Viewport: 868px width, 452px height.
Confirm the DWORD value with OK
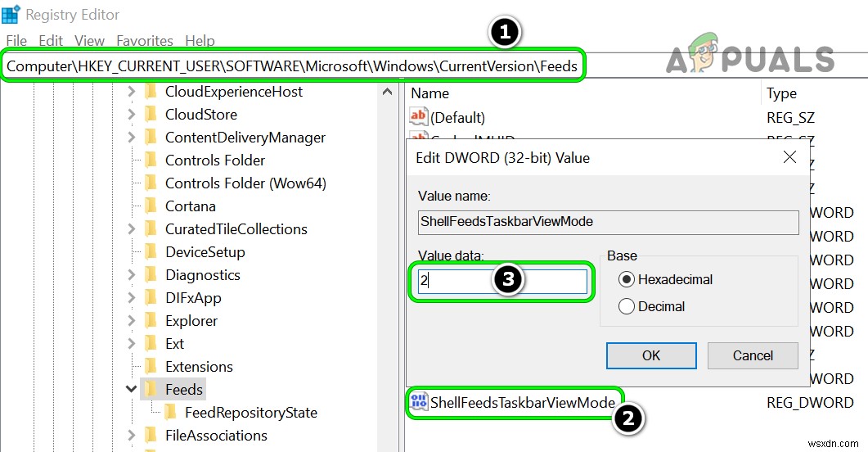click(651, 355)
